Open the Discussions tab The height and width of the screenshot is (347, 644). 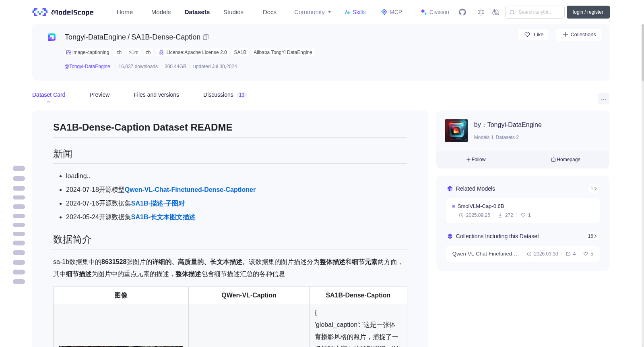pos(225,95)
